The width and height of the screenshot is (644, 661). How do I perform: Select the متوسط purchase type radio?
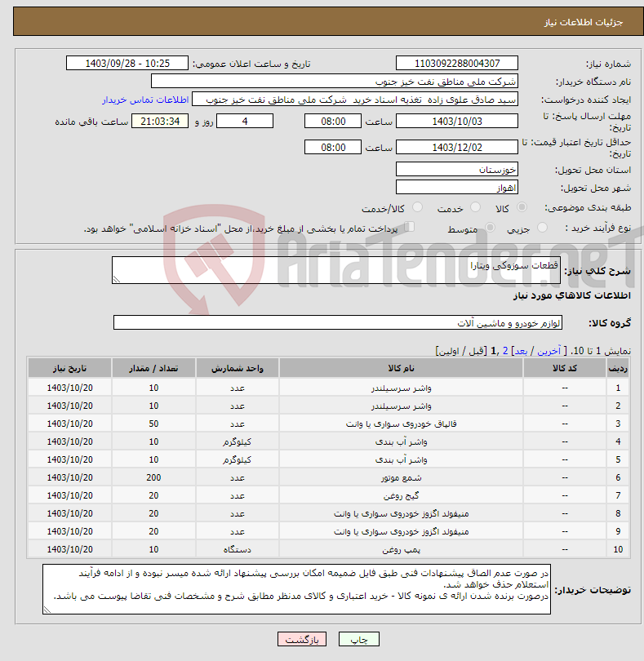(490, 228)
